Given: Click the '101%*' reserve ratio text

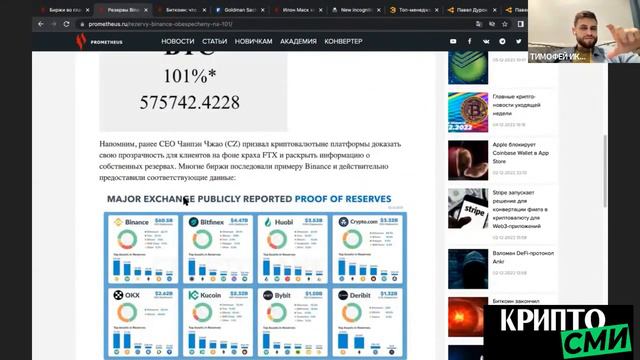Looking at the screenshot, I should coord(189,76).
